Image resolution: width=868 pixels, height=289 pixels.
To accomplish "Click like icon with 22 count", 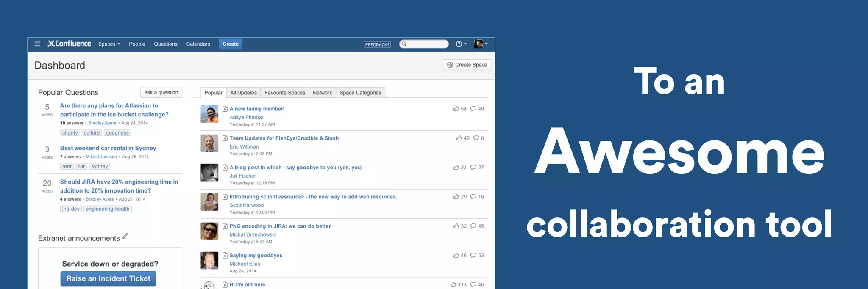I will click(x=456, y=168).
